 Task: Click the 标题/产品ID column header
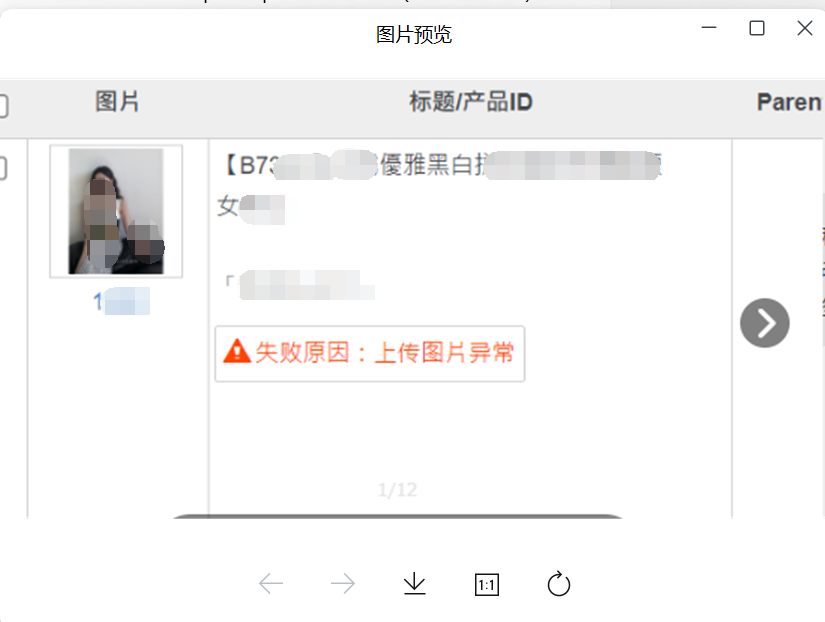point(471,102)
